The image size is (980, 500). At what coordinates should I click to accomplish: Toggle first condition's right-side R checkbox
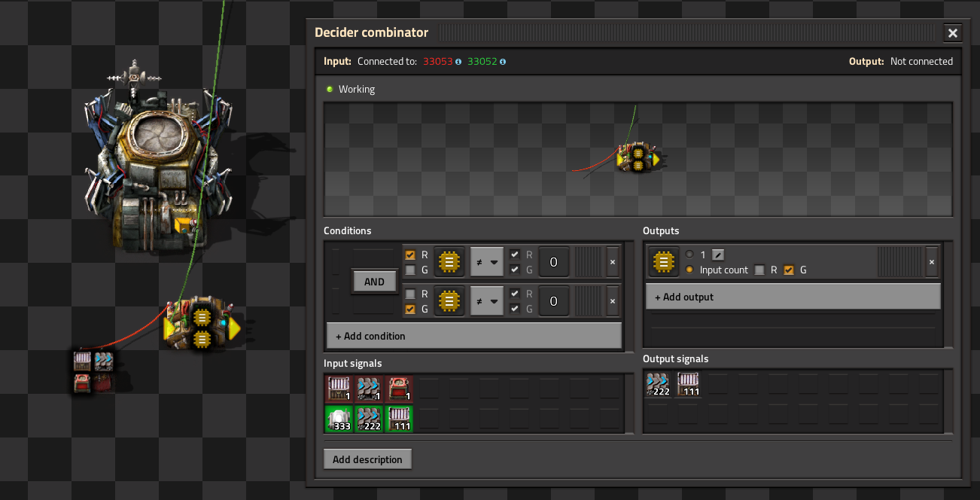pyautogui.click(x=515, y=255)
